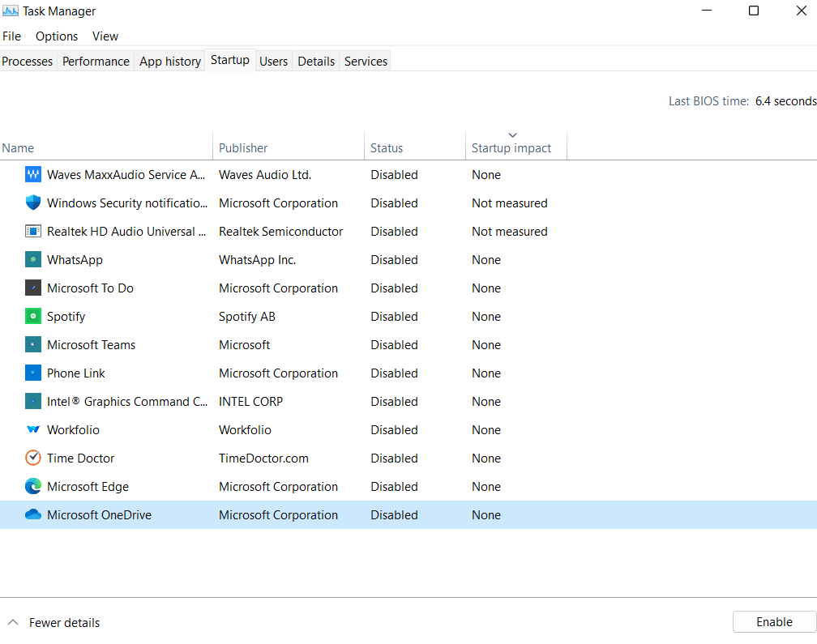817x644 pixels.
Task: Select the Microsoft Edge icon
Action: point(32,487)
